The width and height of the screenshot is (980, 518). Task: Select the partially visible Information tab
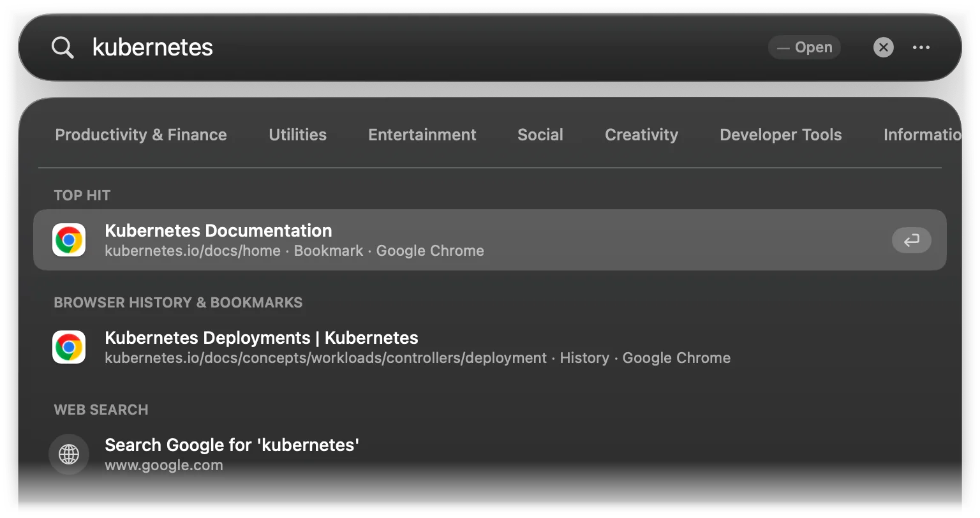point(922,135)
